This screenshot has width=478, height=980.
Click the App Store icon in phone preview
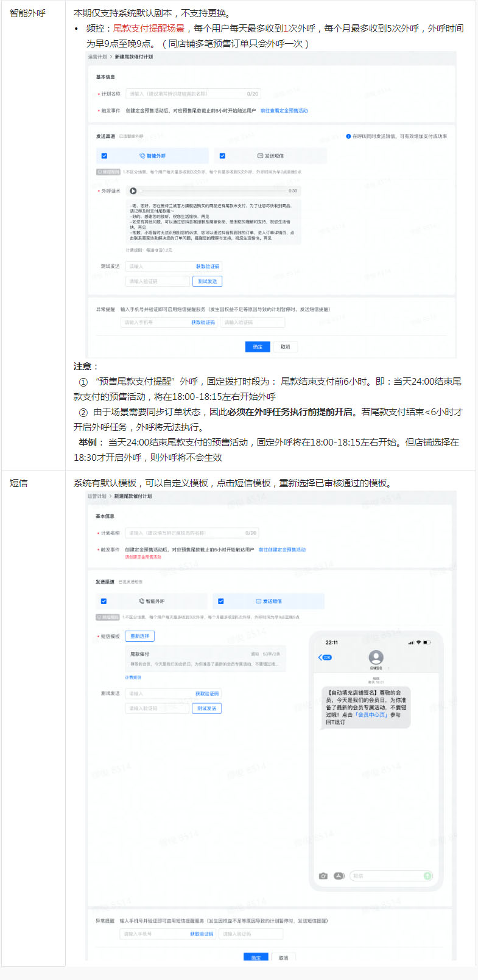[339, 876]
